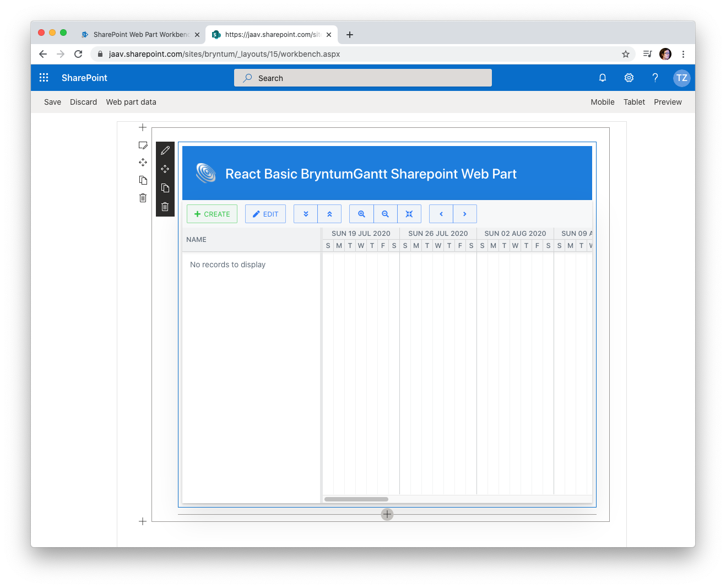726x588 pixels.
Task: Open the SharePoint app launcher grid
Action: 44,78
